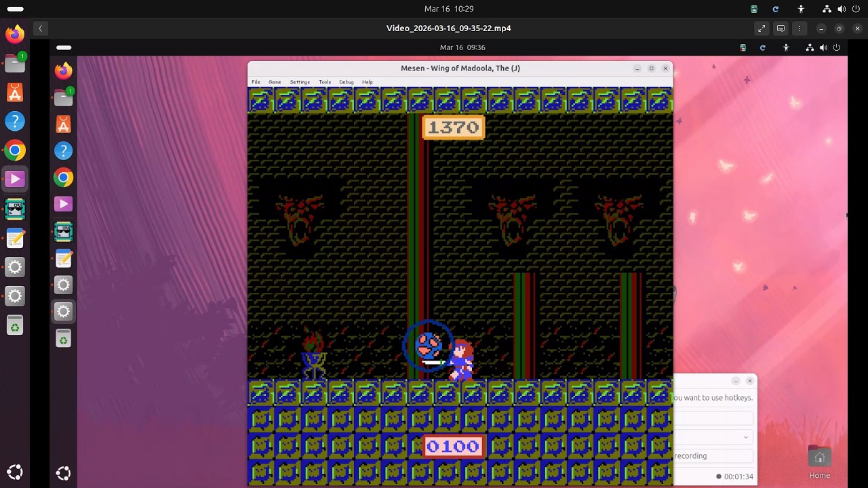Launch Google Chrome from the outer dock
Screen dimensions: 868x488
coord(15,150)
